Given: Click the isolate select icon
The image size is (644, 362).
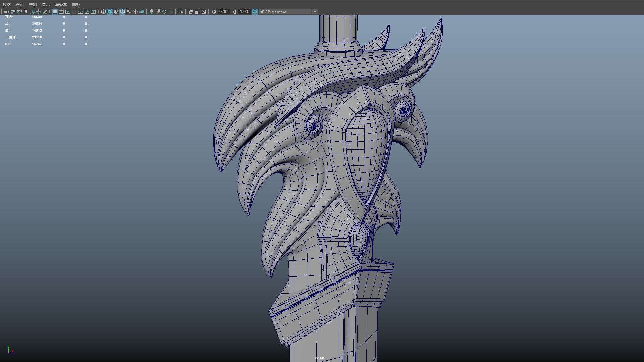Looking at the screenshot, I should (181, 12).
